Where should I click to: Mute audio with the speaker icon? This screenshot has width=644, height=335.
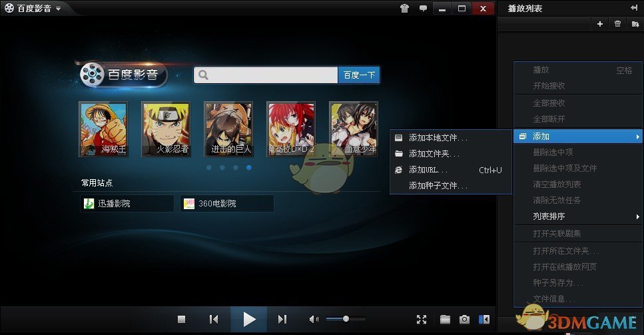pos(314,320)
